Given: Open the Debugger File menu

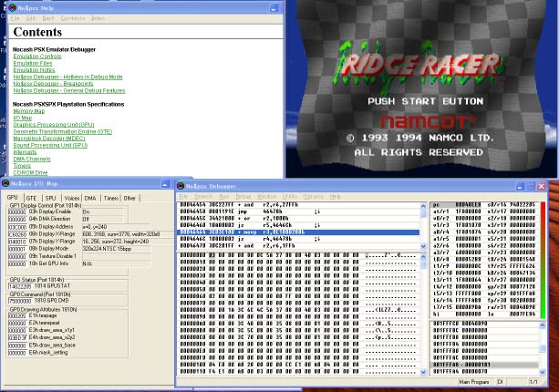Looking at the screenshot, I should point(183,196).
